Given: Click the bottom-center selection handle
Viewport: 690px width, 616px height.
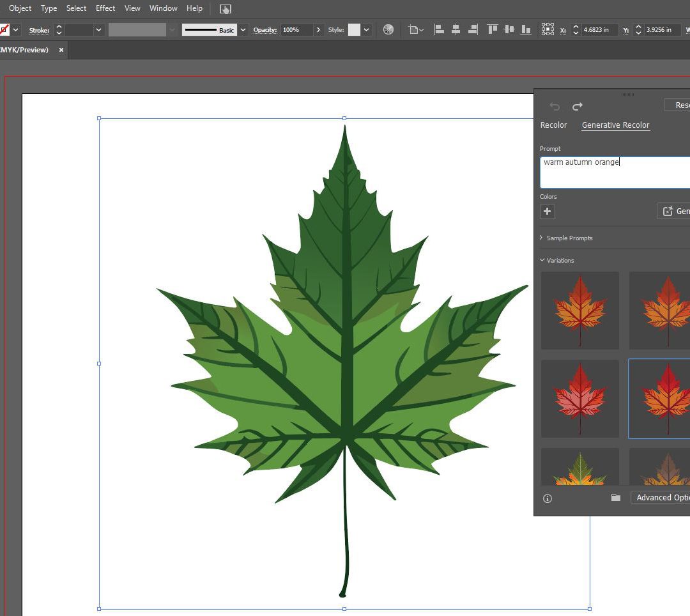Looking at the screenshot, I should (x=344, y=609).
